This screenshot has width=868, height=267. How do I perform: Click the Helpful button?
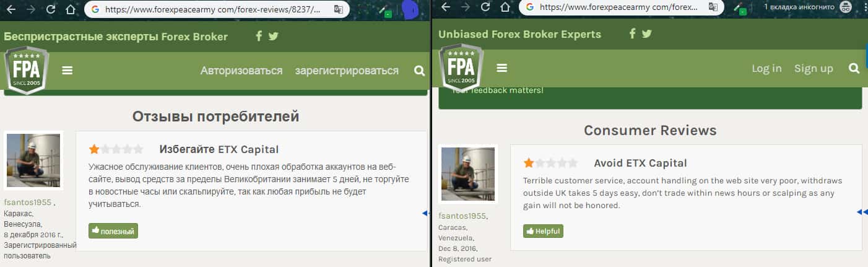[543, 231]
